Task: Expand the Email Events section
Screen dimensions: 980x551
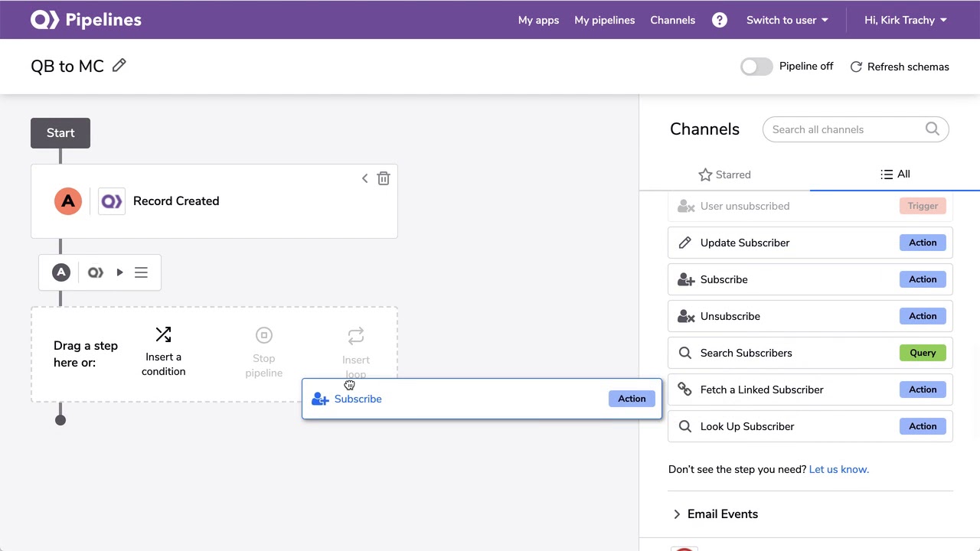Action: [715, 514]
